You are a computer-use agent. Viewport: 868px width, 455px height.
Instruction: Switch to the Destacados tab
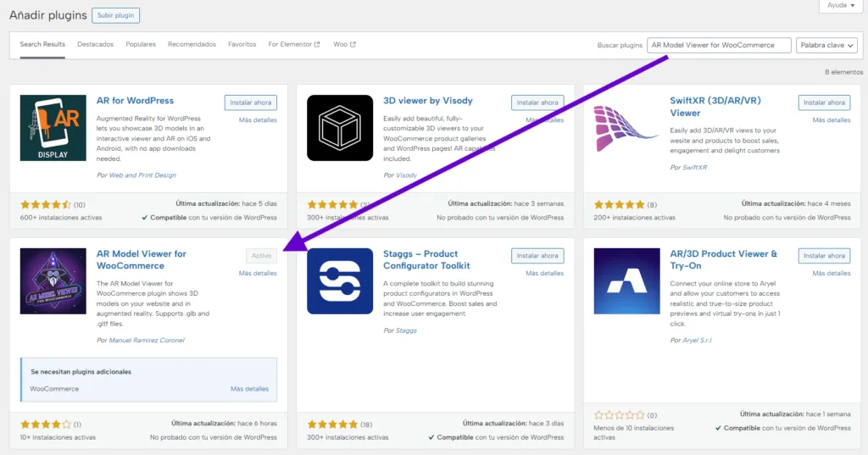point(95,44)
